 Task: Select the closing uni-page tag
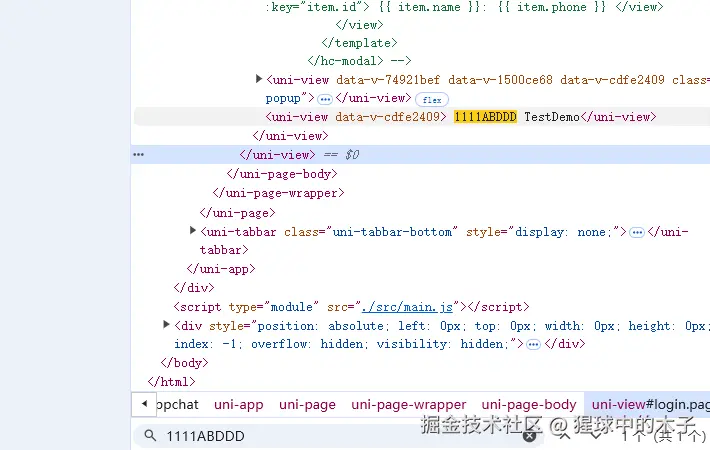237,212
